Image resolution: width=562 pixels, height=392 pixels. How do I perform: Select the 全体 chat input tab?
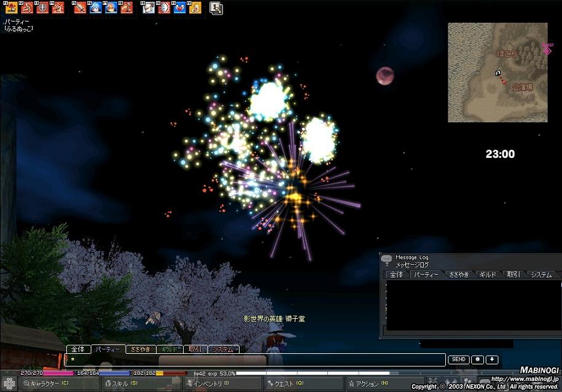[x=78, y=349]
